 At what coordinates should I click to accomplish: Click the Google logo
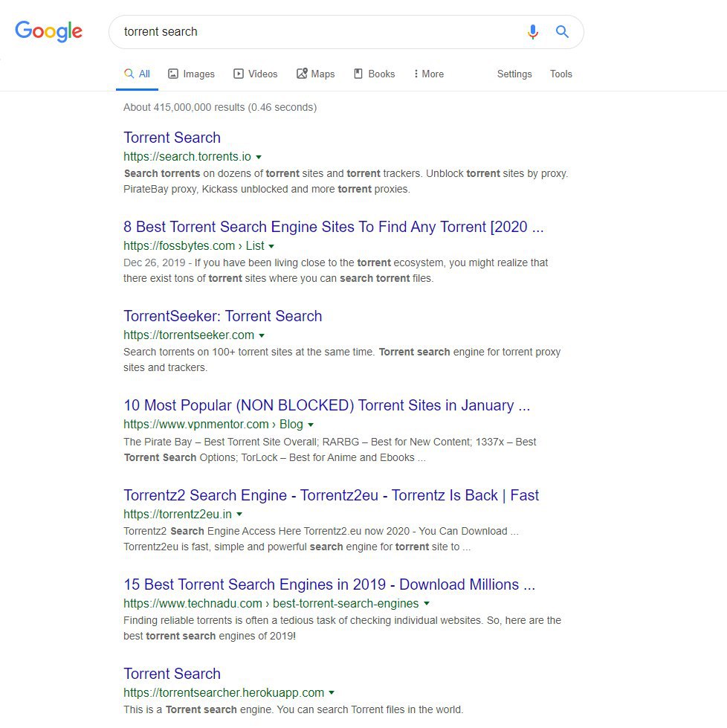click(x=49, y=31)
